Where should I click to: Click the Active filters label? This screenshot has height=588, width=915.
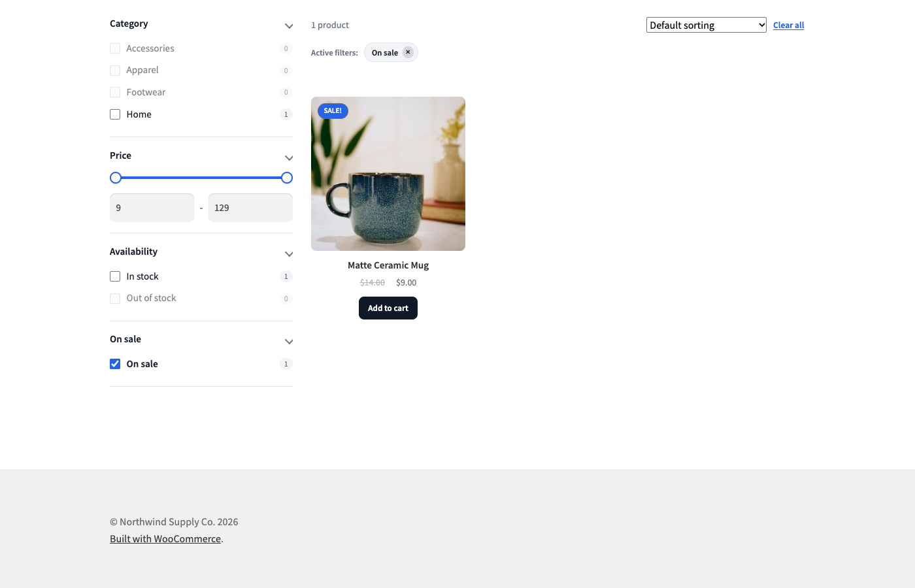click(x=335, y=53)
